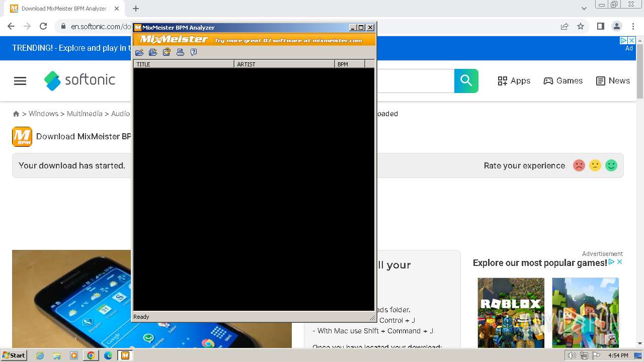Open Chrome tab search dropdown chevron
The width and height of the screenshot is (644, 362).
584,9
